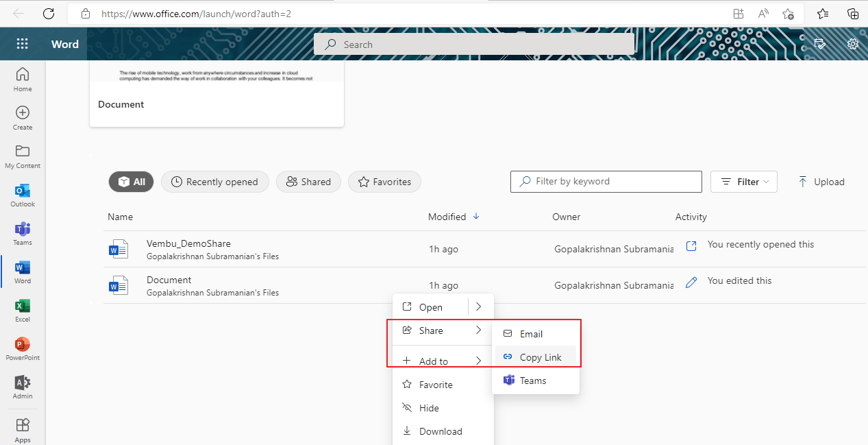Expand the Share submenu arrow

coord(479,330)
